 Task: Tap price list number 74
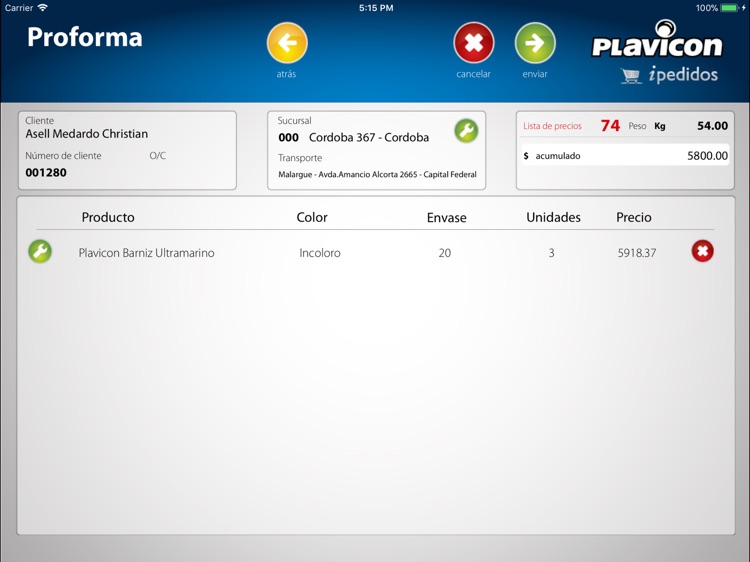[610, 126]
